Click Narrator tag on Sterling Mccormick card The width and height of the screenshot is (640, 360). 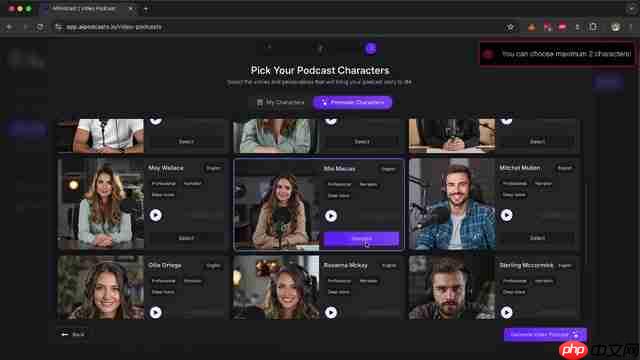pos(544,281)
